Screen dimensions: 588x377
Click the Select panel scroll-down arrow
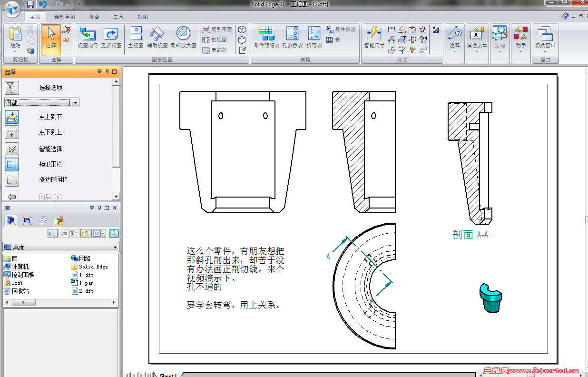[x=116, y=196]
